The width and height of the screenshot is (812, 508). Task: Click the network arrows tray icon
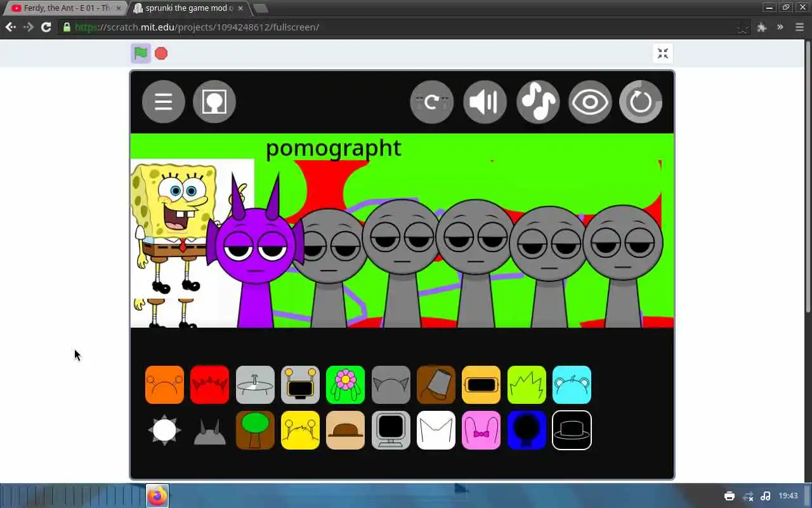coord(748,496)
